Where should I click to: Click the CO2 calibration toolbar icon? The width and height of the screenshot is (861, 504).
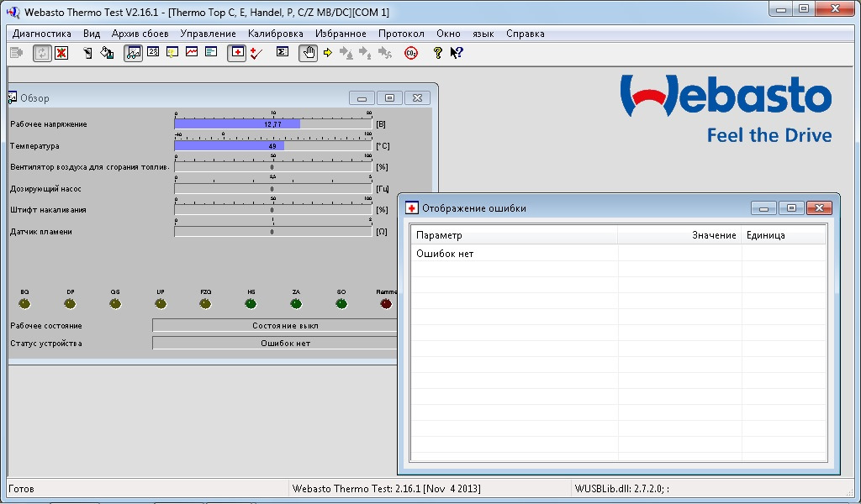pyautogui.click(x=411, y=53)
